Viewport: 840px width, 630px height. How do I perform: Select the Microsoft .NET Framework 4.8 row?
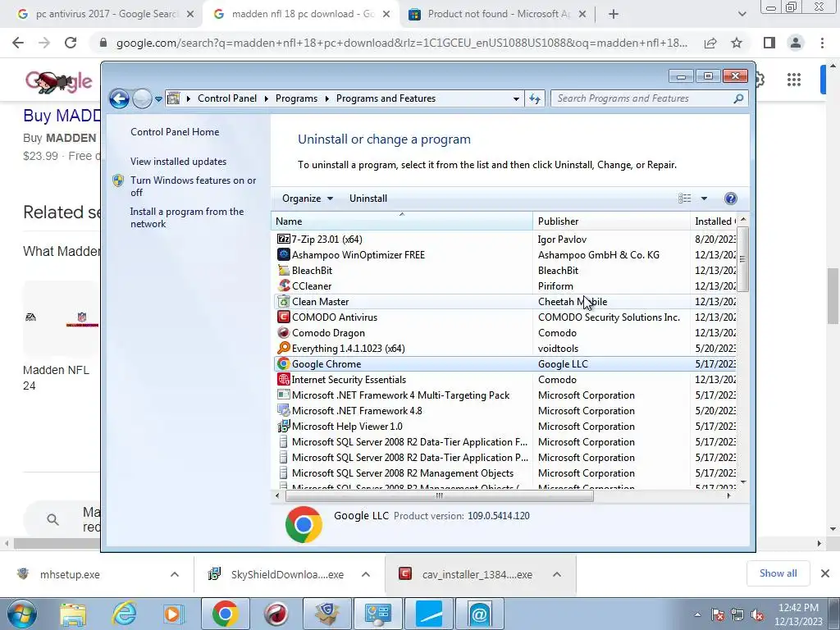[505, 411]
